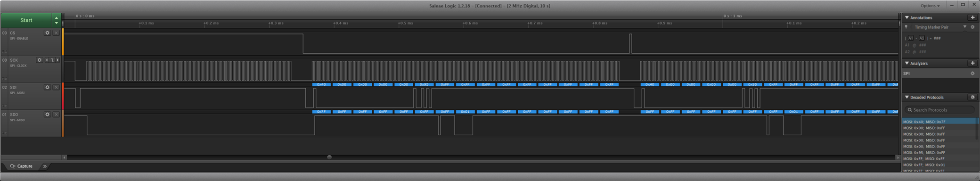
Task: Open SDO channel settings gear
Action: [x=47, y=115]
